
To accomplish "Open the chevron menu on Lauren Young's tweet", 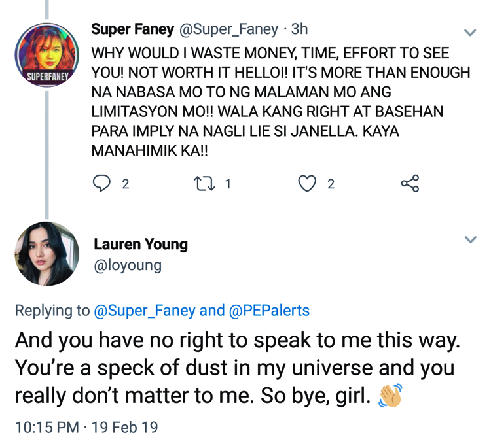I will [x=470, y=239].
